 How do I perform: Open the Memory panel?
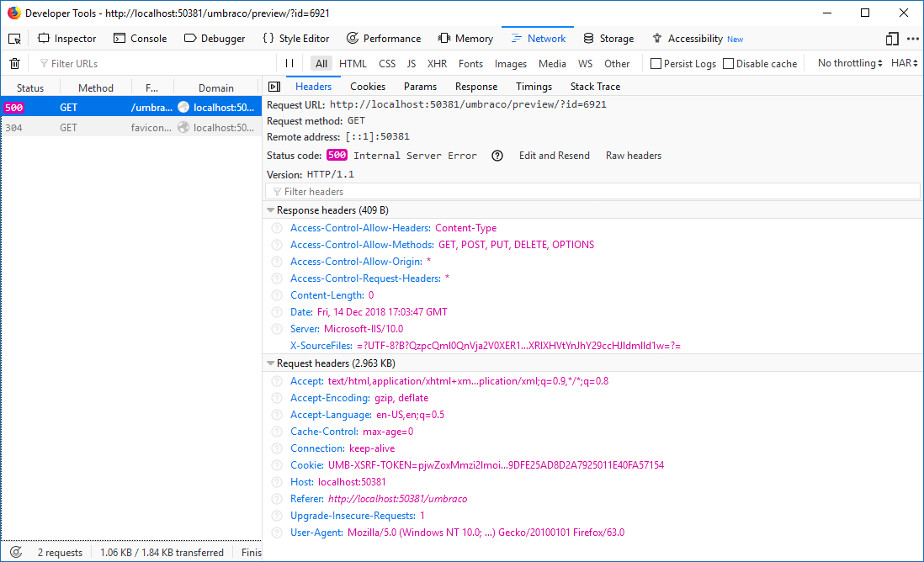465,39
